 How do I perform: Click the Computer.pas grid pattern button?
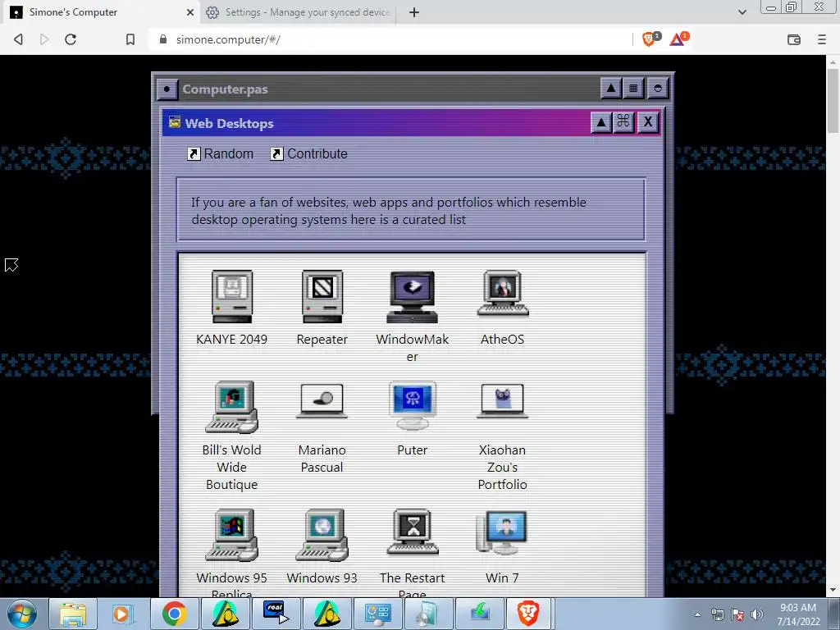(x=633, y=89)
